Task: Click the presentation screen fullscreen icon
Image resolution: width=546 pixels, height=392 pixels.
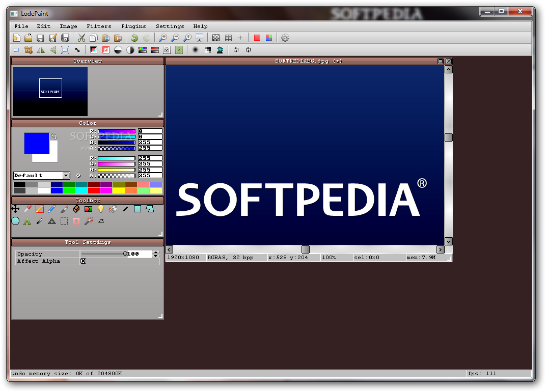Action: pyautogui.click(x=200, y=38)
